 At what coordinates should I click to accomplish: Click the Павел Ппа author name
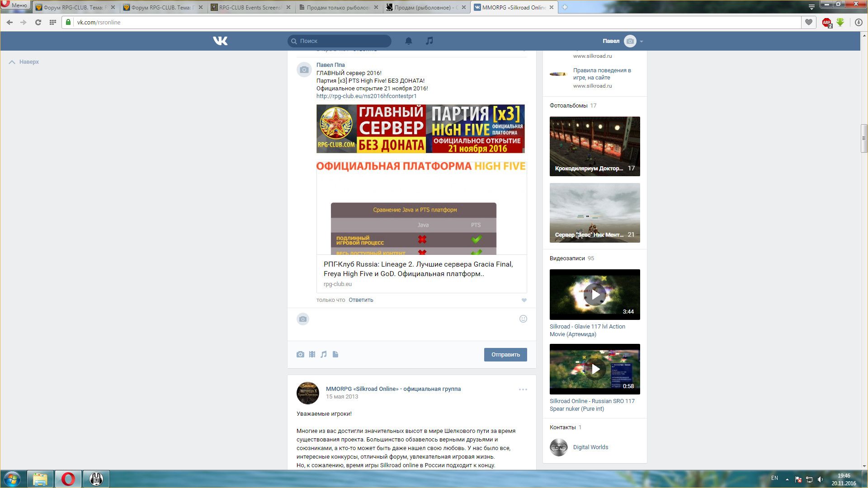click(x=330, y=65)
